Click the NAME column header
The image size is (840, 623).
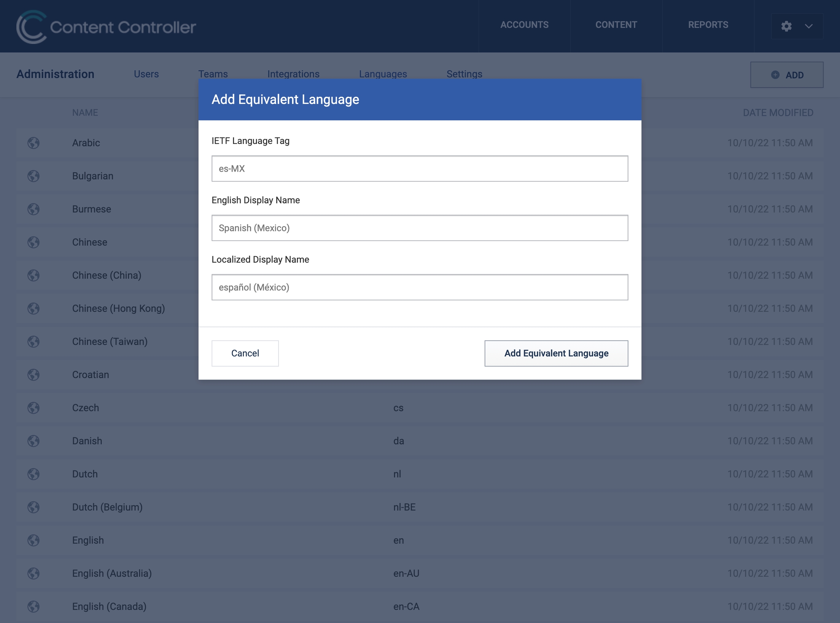(x=85, y=113)
